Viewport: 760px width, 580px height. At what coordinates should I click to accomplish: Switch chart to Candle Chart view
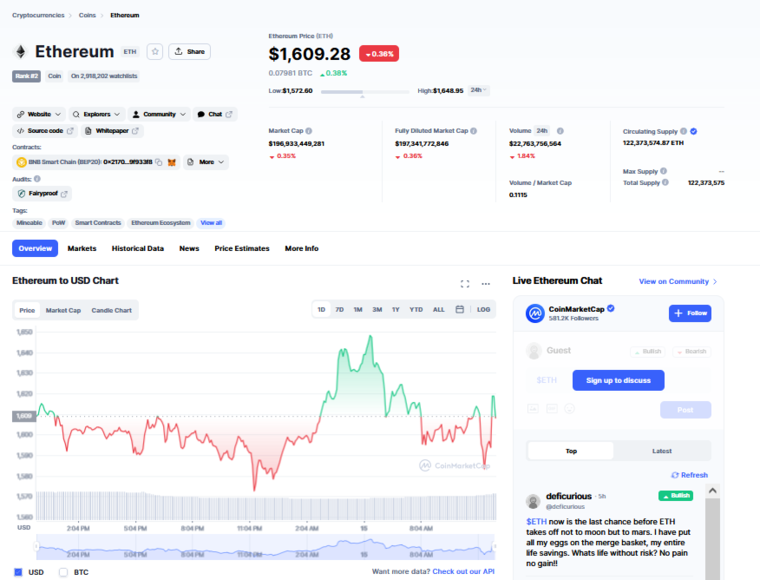click(111, 310)
